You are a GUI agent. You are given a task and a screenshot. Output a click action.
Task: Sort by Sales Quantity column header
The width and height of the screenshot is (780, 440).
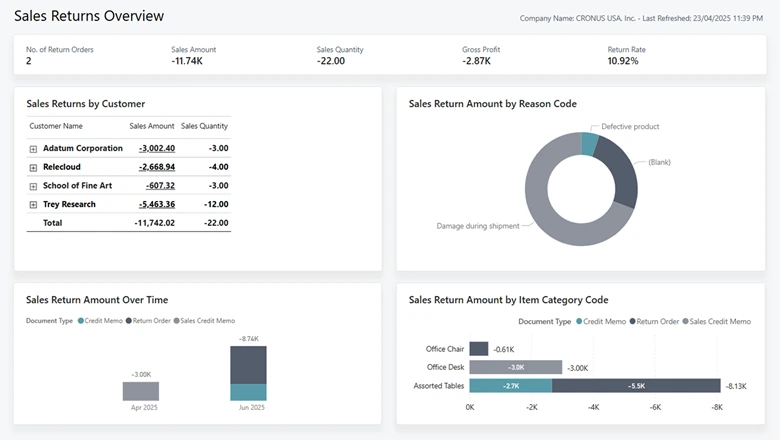coord(204,126)
